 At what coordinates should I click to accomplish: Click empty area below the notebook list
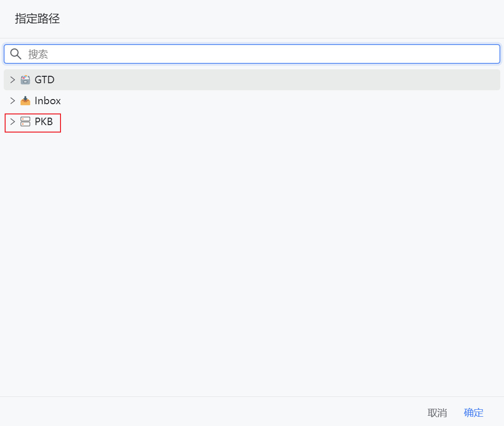tap(251, 260)
